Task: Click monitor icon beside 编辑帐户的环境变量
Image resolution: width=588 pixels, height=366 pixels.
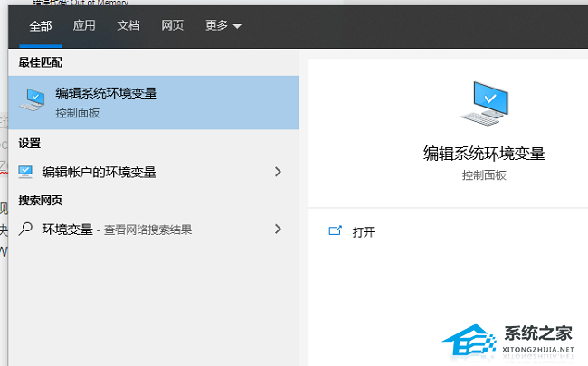Action: pyautogui.click(x=25, y=172)
